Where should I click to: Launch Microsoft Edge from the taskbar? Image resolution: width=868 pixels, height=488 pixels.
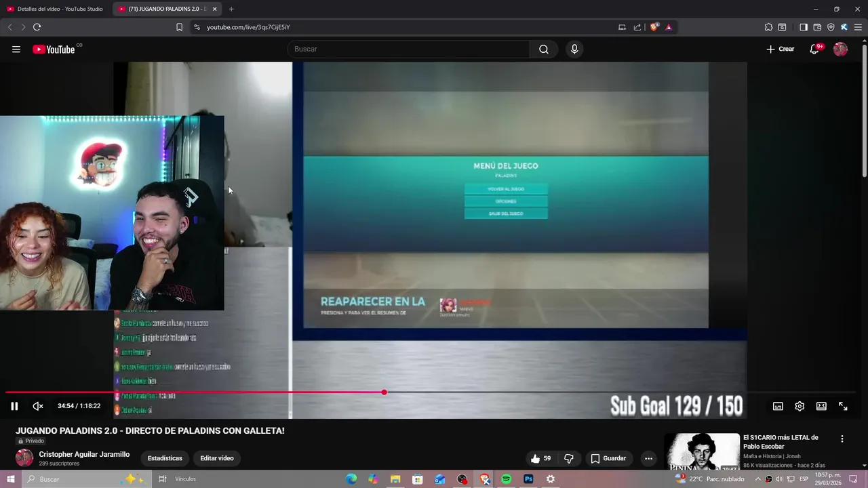[x=351, y=479]
